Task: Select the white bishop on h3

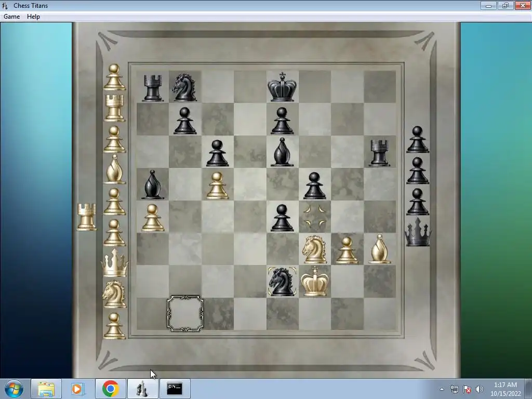Action: (379, 249)
